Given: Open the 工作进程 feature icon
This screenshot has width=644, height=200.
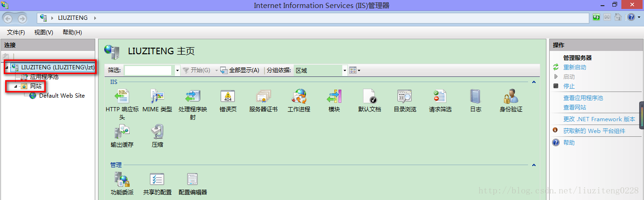Looking at the screenshot, I should coord(299,96).
